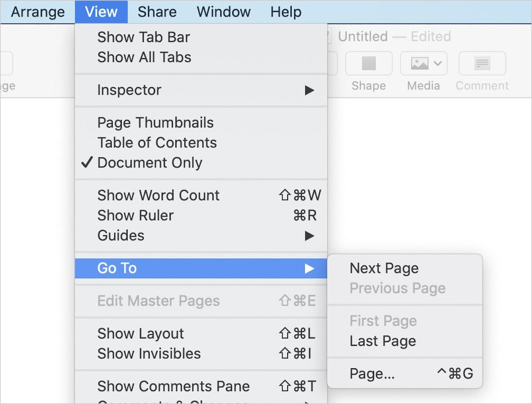Expand the Inspector submenu arrow

pos(309,90)
